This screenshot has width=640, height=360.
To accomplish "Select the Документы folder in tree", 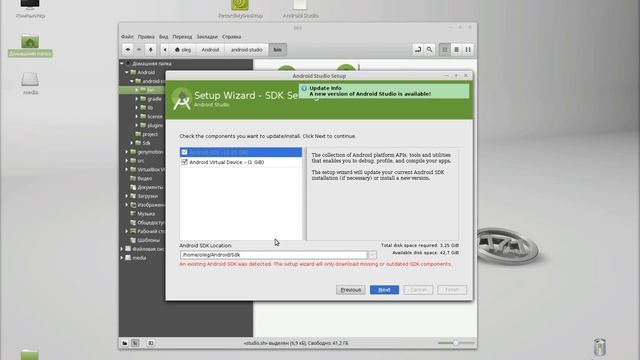I will coord(147,187).
